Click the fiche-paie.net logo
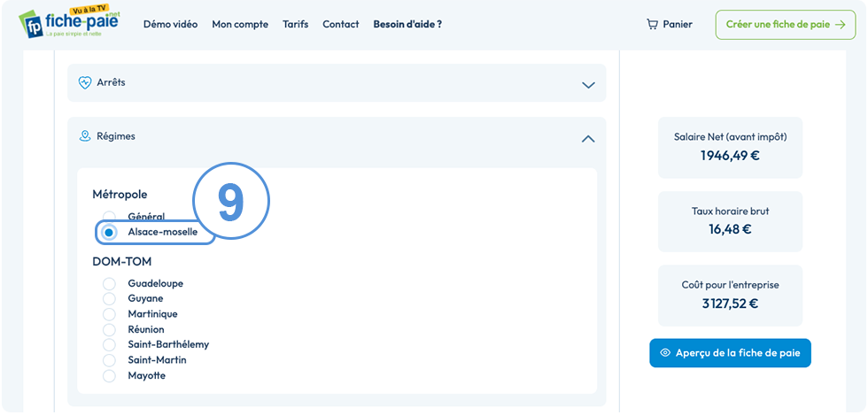Screen dimensions: 868x415 click(x=69, y=23)
